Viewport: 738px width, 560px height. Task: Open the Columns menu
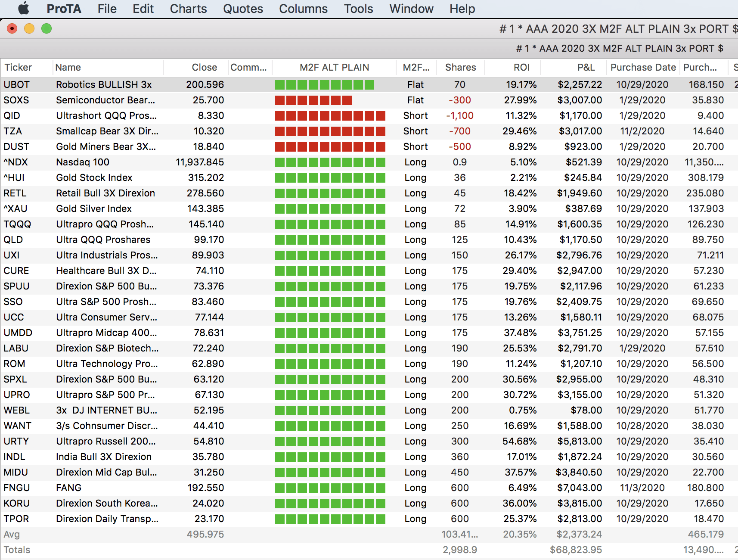point(303,9)
